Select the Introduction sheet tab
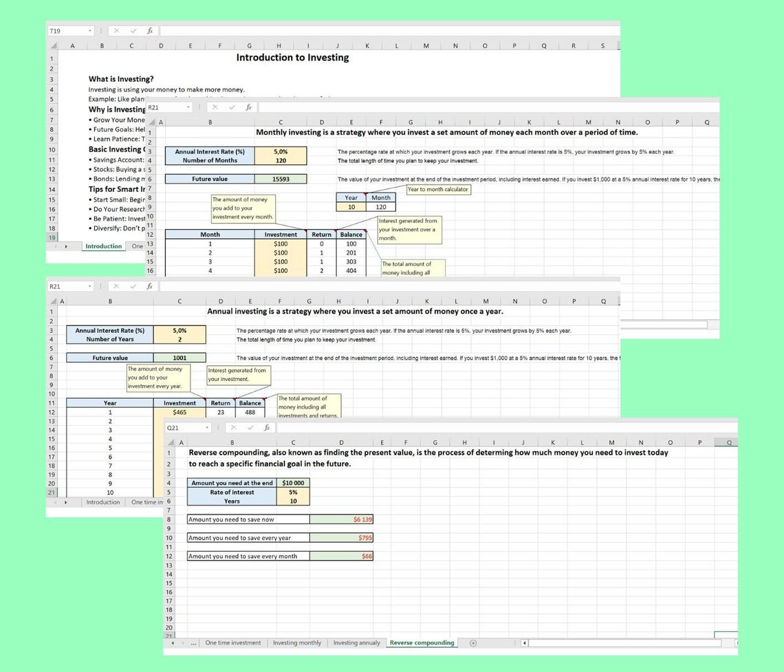The height and width of the screenshot is (672, 784). point(103,246)
